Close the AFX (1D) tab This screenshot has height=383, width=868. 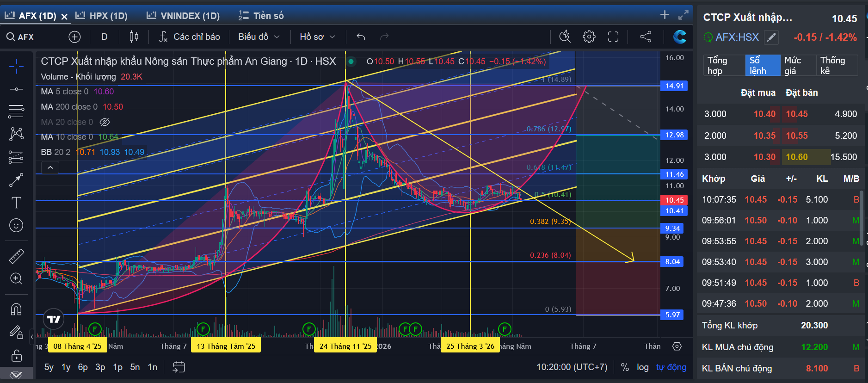(64, 17)
